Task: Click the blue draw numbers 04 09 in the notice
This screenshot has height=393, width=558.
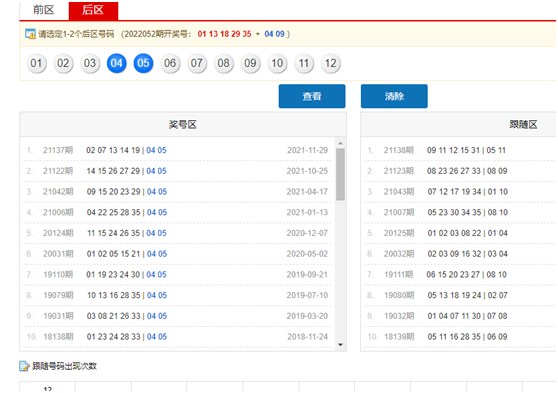Action: point(274,34)
